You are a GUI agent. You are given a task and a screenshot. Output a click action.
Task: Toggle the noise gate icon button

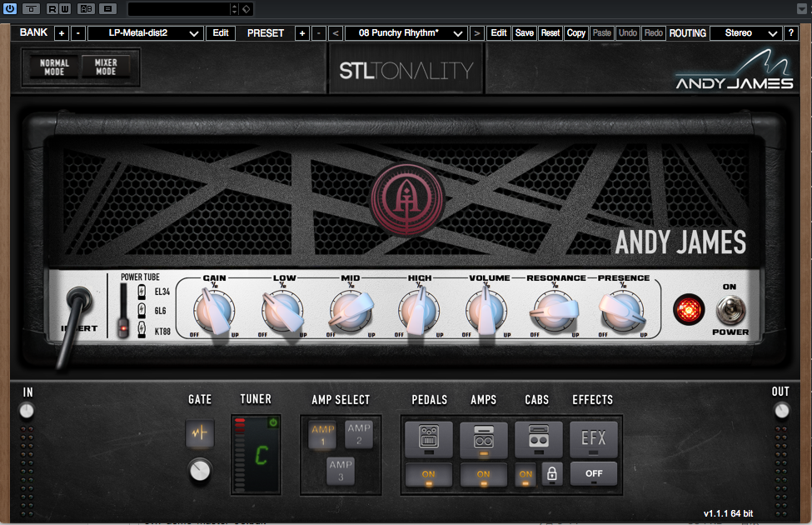click(200, 432)
